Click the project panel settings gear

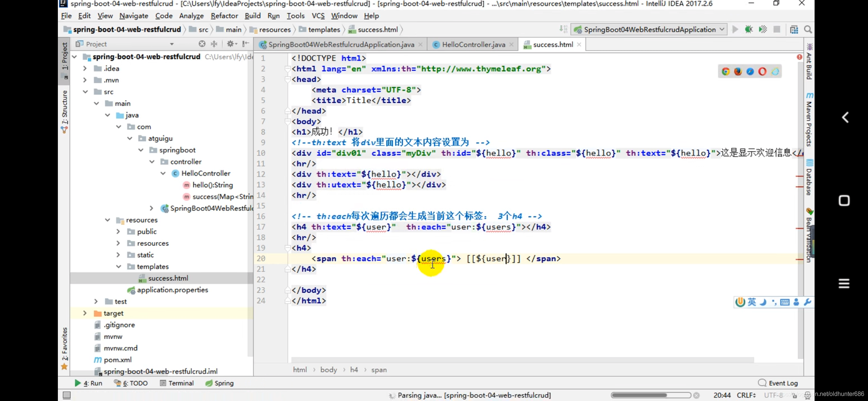230,44
